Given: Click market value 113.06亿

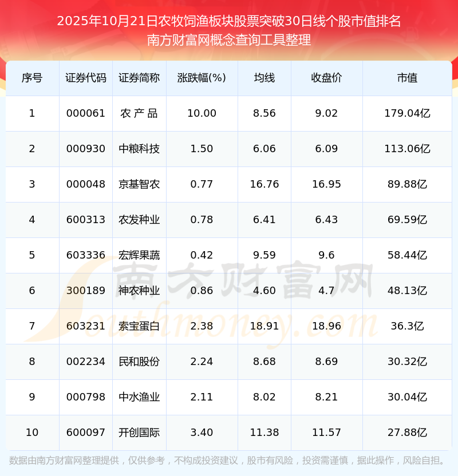Looking at the screenshot, I should point(407,149).
